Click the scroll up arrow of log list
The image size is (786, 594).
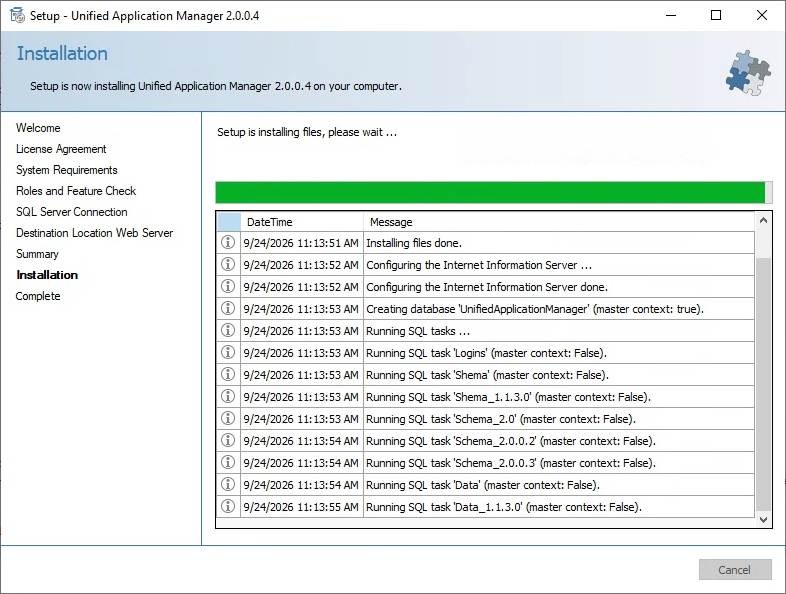click(x=763, y=221)
